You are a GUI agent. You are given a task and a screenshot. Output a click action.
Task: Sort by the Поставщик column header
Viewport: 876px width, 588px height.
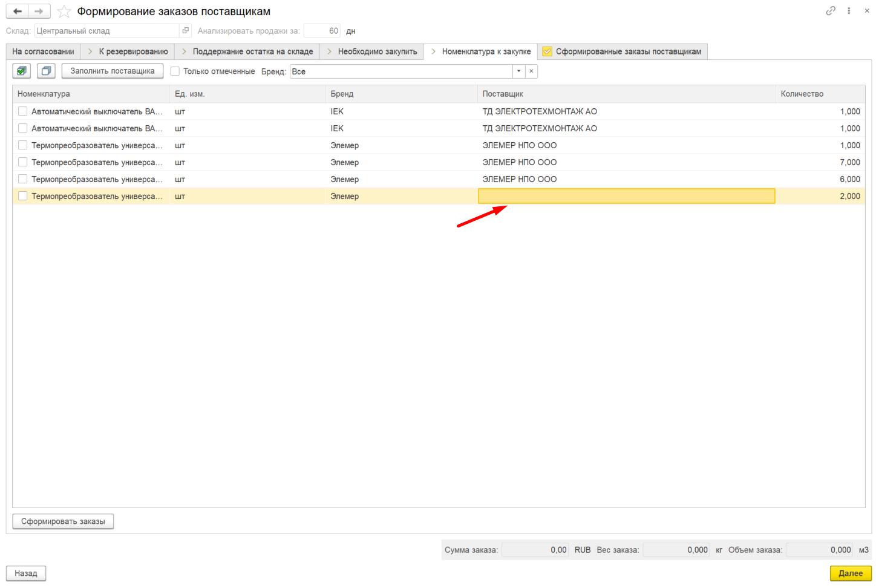[627, 94]
